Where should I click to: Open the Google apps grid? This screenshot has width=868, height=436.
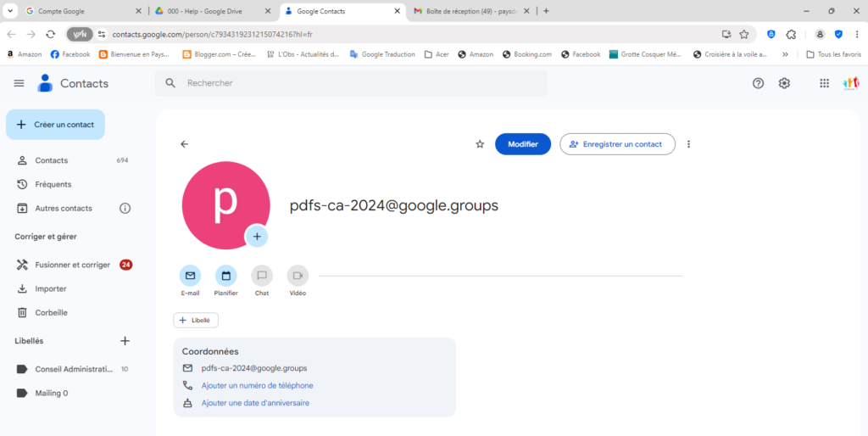[x=824, y=83]
